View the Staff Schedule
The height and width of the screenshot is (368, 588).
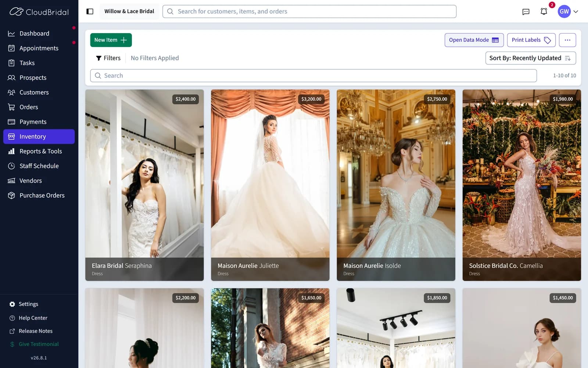[x=39, y=166]
